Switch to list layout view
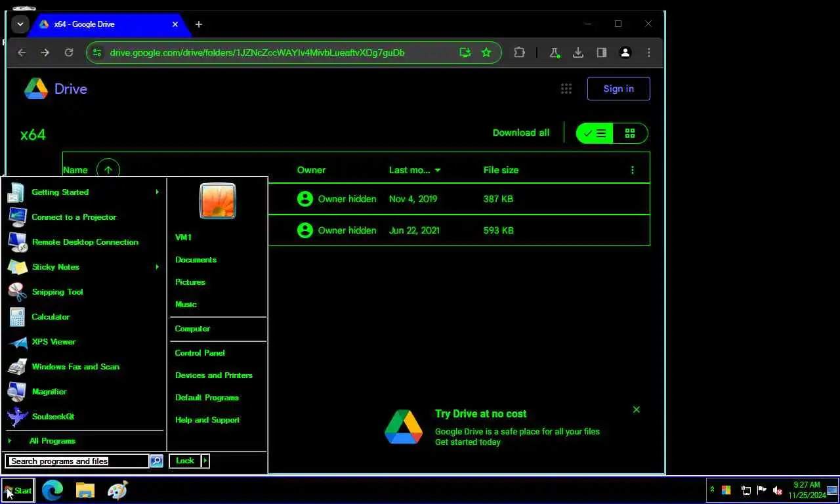The height and width of the screenshot is (504, 840). coord(595,133)
